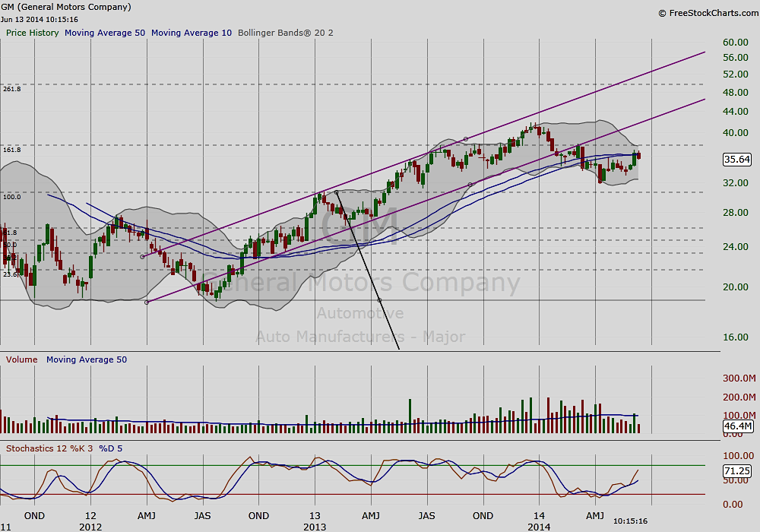Click the 0.00 stochastics axis label
Image resolution: width=760 pixels, height=532 pixels.
pyautogui.click(x=733, y=505)
